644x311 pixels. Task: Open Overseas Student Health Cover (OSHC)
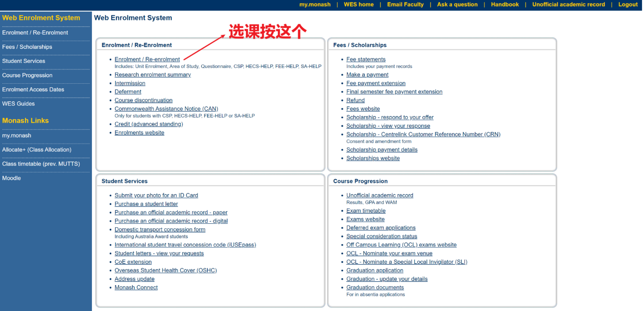(166, 270)
